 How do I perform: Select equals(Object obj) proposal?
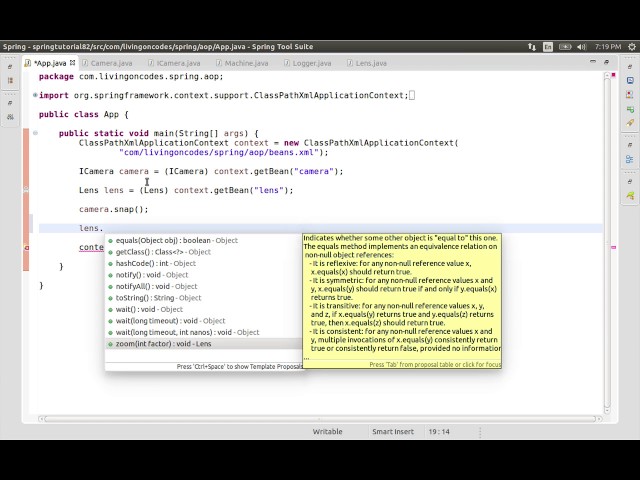coord(203,240)
